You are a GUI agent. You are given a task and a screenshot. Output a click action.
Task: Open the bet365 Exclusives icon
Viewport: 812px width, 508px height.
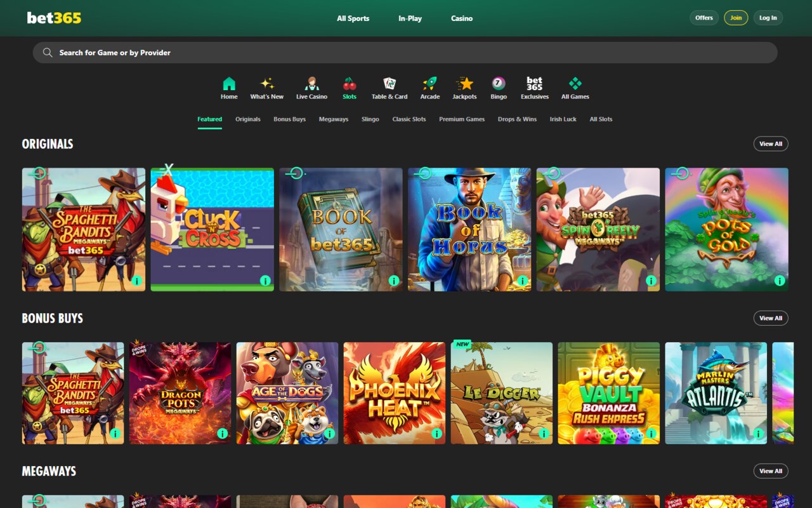535,84
